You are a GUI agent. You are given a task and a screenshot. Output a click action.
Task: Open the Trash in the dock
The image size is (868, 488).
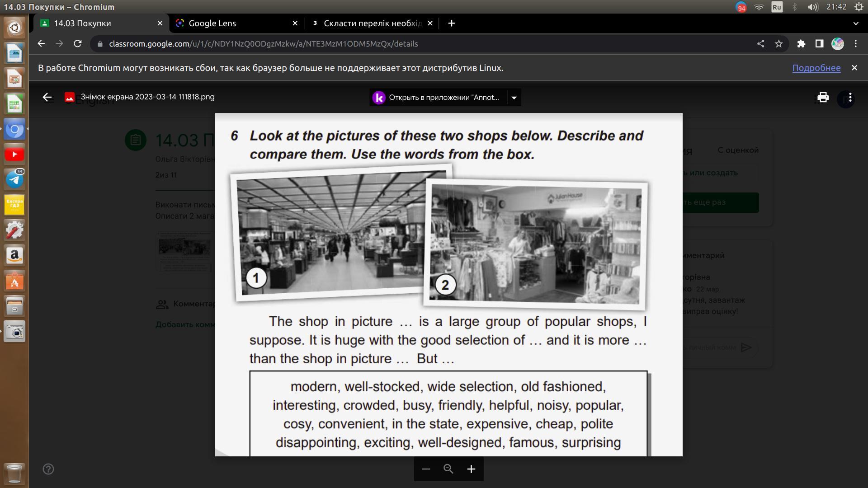(x=14, y=474)
